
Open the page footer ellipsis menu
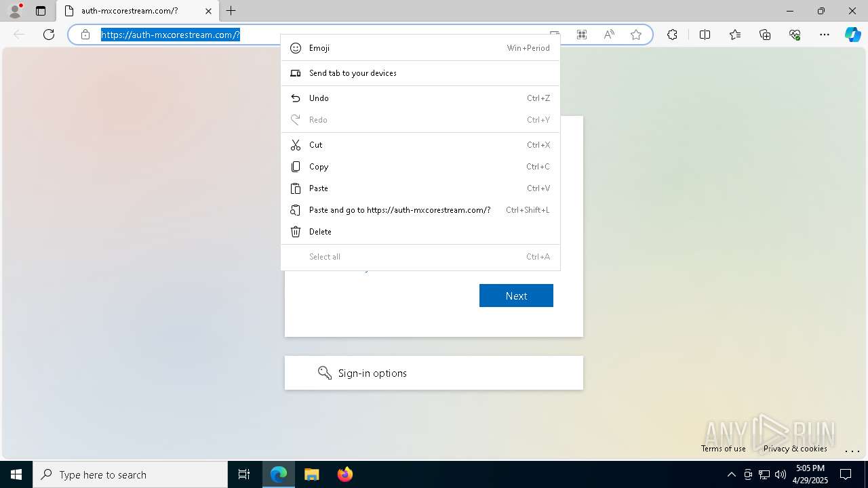(x=852, y=450)
